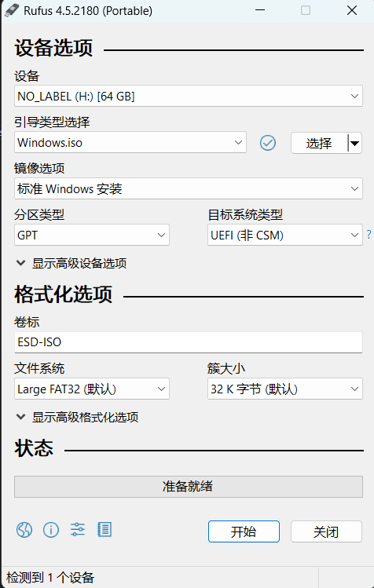Open UEFI (非 CSM) target system dropdown
The width and height of the screenshot is (374, 588).
point(285,236)
